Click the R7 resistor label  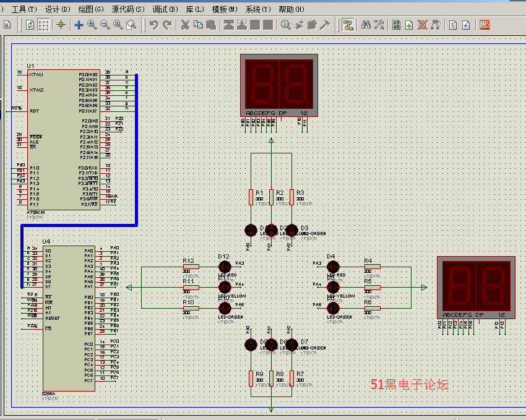(300, 374)
